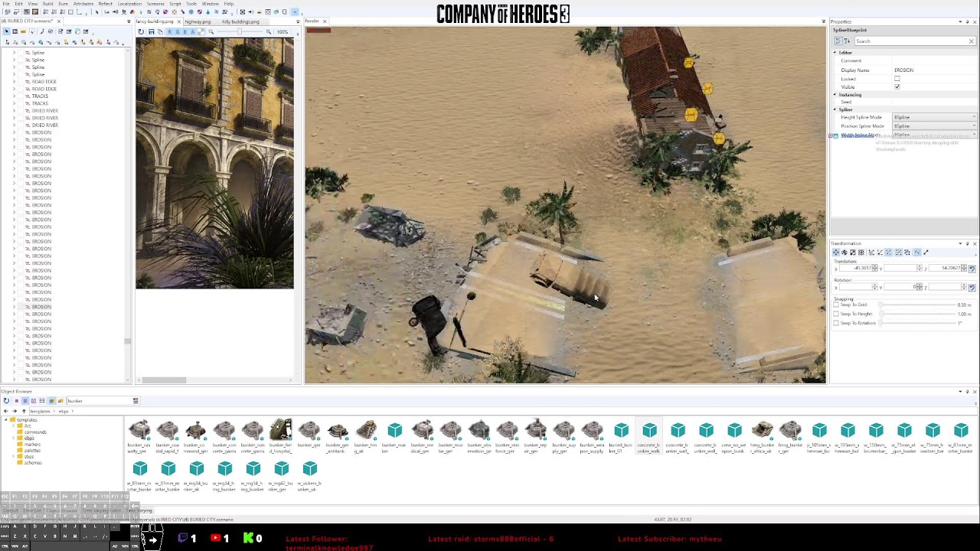Open the Scenario menu
This screenshot has width=980, height=551.
coord(155,4)
